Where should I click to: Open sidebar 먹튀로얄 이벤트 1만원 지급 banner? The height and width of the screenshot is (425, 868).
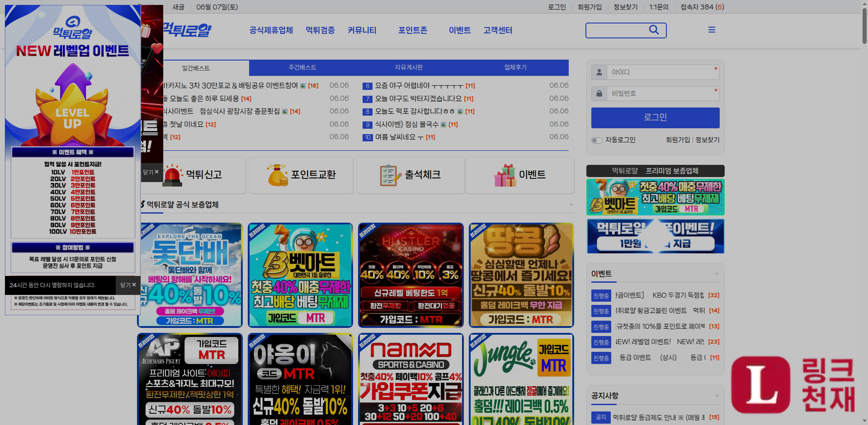(655, 236)
